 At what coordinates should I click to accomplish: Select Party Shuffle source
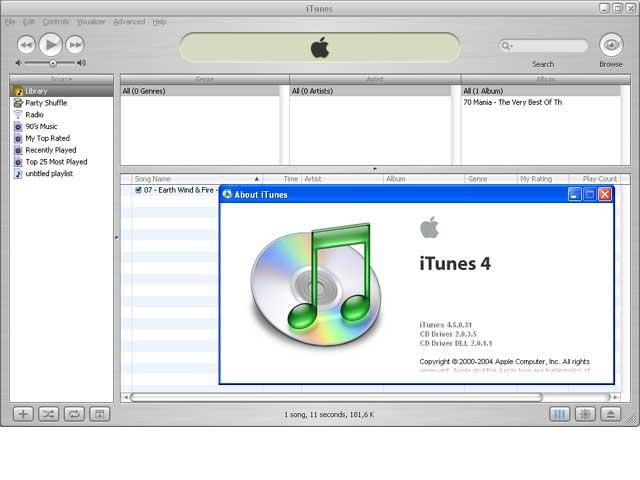pos(61,103)
